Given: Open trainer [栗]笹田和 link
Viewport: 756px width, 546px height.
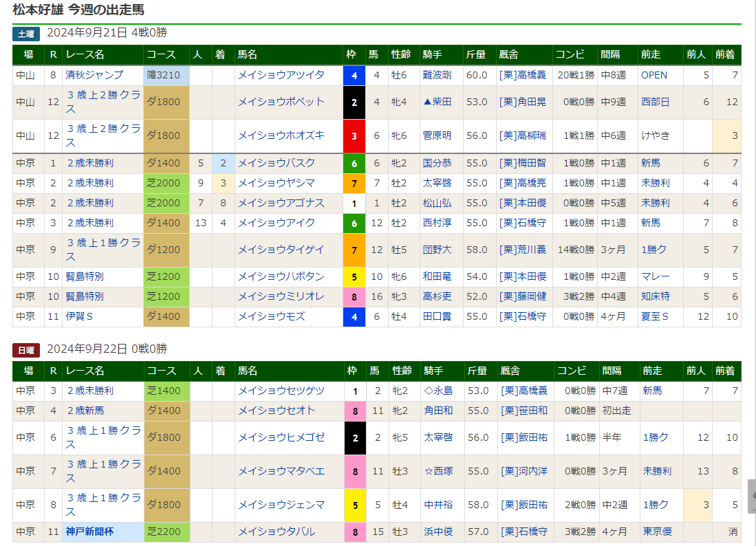Looking at the screenshot, I should (523, 411).
